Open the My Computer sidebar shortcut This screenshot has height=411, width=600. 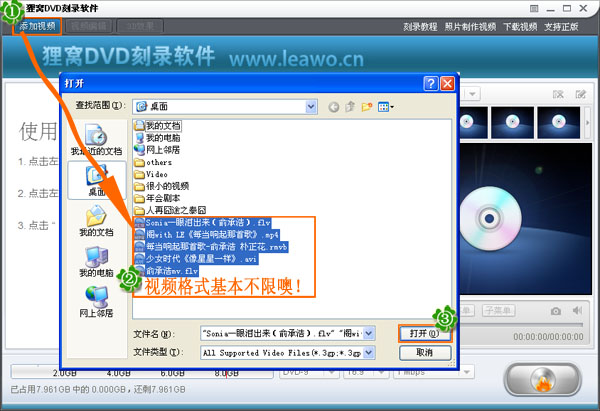[x=97, y=261]
